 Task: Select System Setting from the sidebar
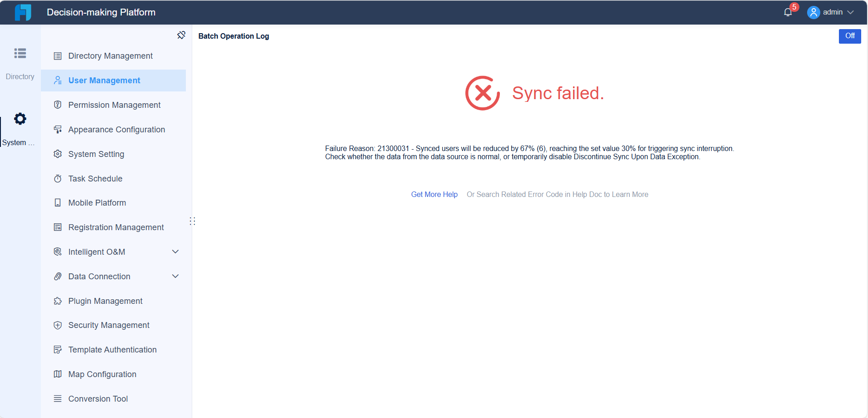click(x=96, y=154)
